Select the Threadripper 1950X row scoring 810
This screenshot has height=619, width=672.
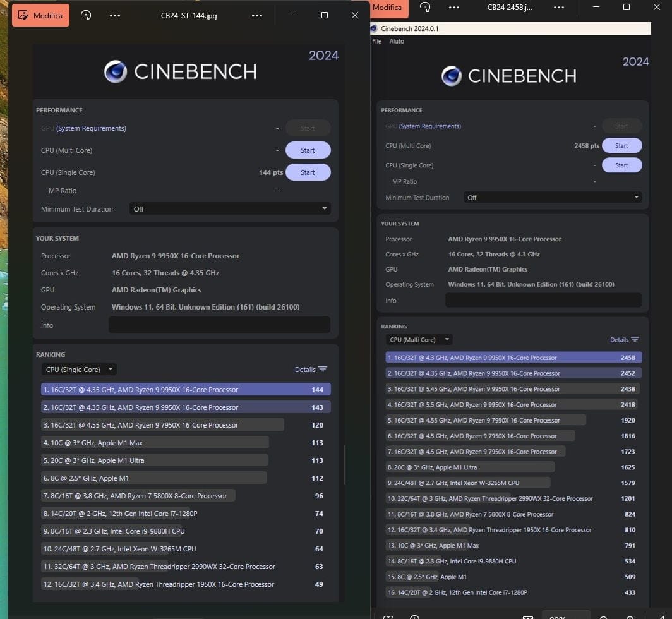513,530
